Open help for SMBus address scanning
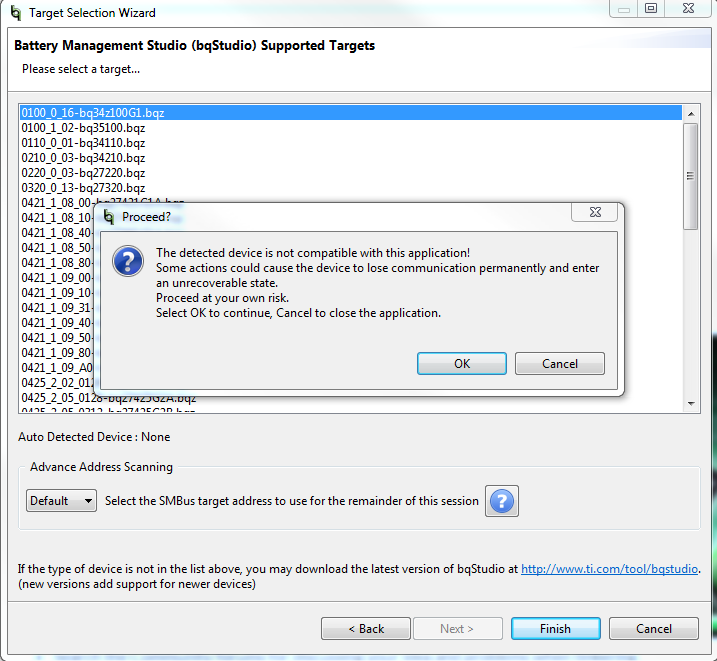 click(502, 501)
